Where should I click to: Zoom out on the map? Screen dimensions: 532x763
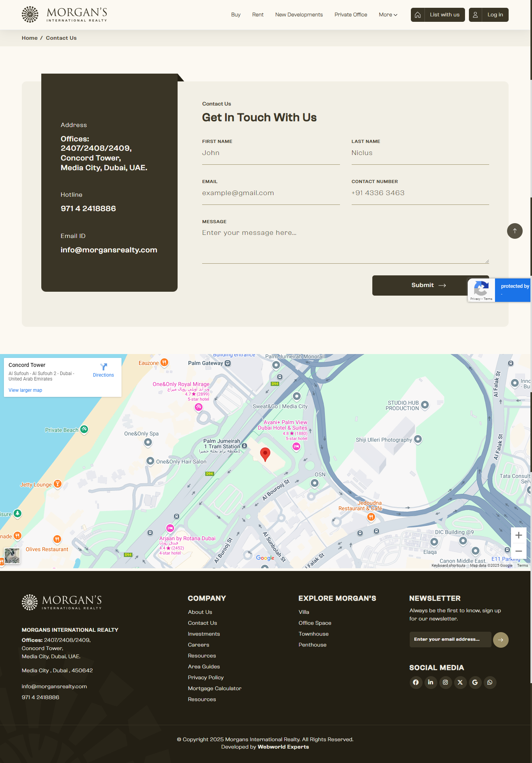click(518, 551)
